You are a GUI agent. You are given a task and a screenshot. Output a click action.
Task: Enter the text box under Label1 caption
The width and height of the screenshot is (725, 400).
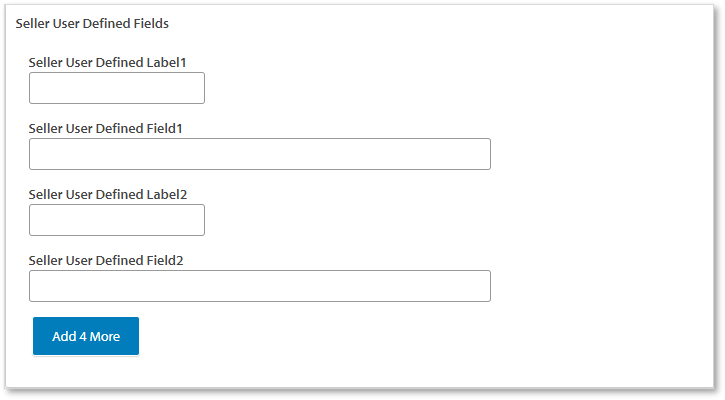point(117,88)
